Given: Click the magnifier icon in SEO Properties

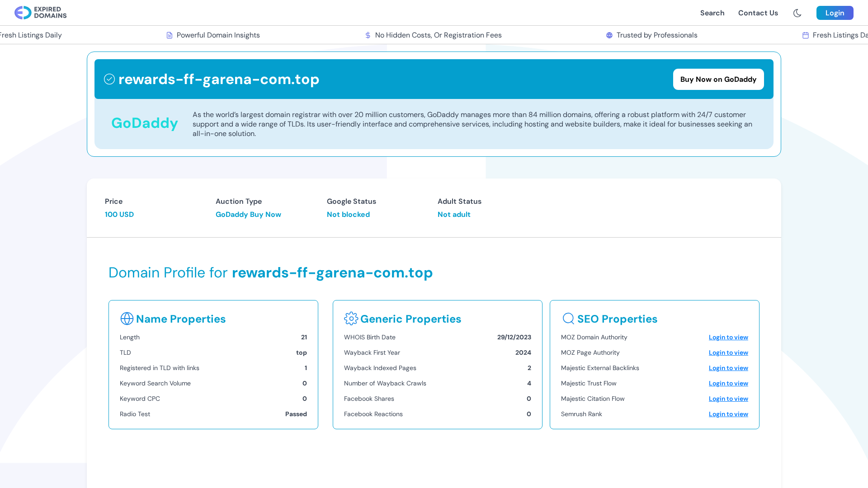Looking at the screenshot, I should click(568, 319).
